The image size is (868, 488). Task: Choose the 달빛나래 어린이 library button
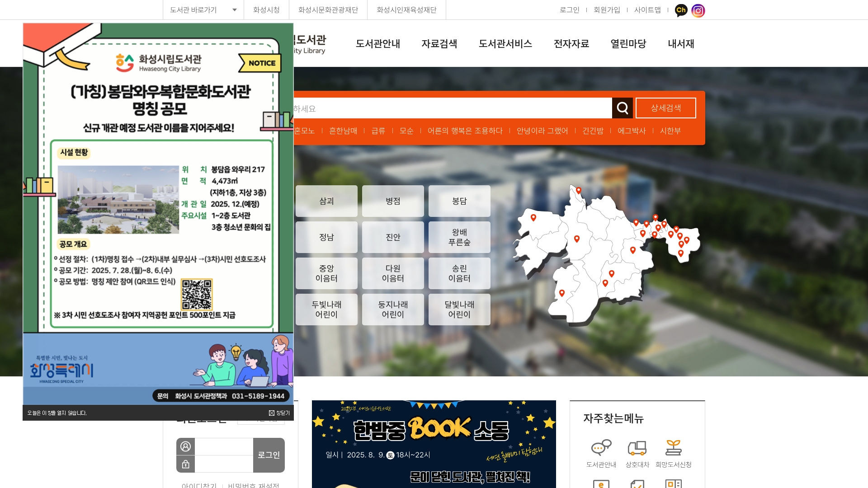pyautogui.click(x=459, y=310)
